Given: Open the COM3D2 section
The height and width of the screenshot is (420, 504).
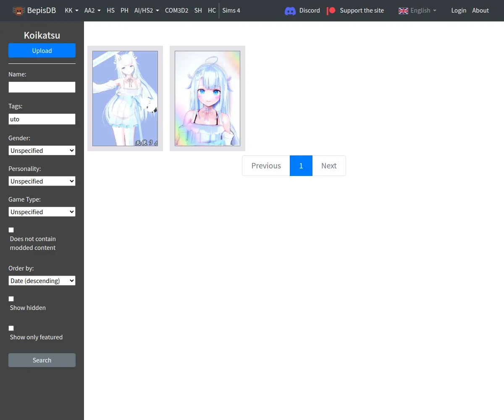Looking at the screenshot, I should tap(176, 10).
